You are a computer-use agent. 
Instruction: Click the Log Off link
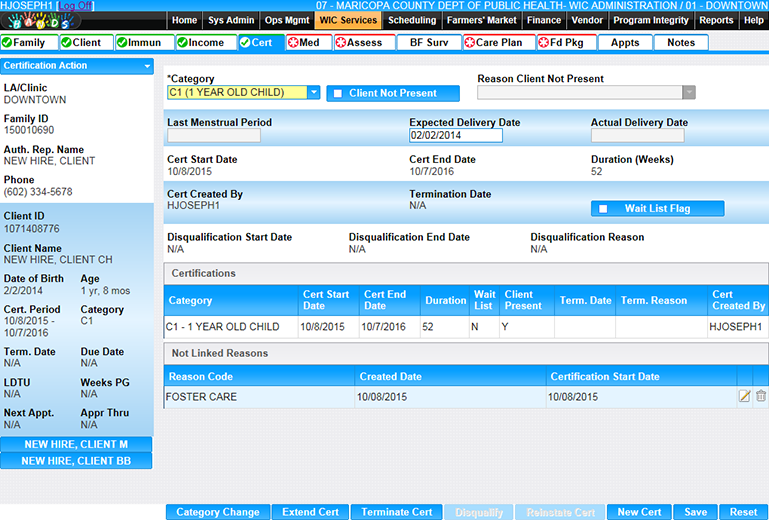tap(77, 6)
